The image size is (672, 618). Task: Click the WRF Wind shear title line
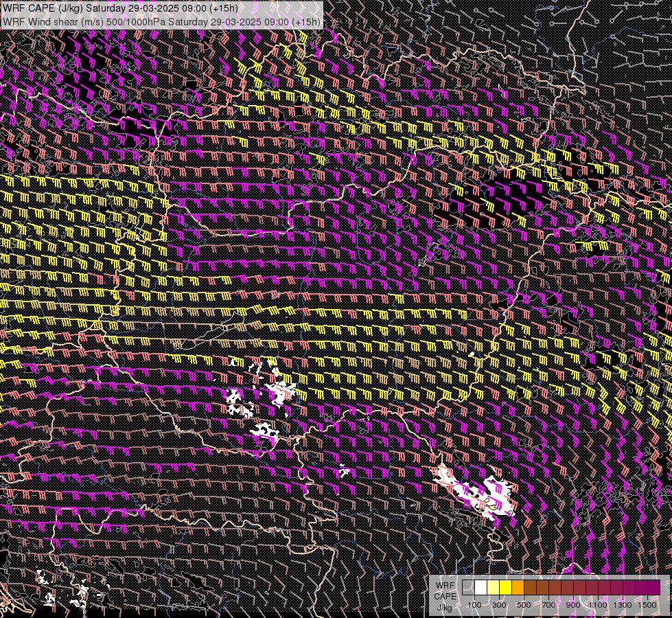(x=161, y=21)
